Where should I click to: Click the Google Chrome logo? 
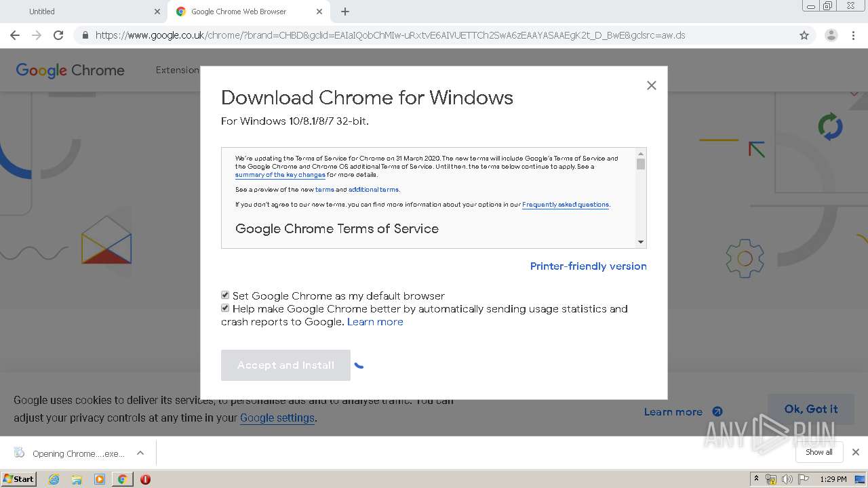pyautogui.click(x=70, y=70)
